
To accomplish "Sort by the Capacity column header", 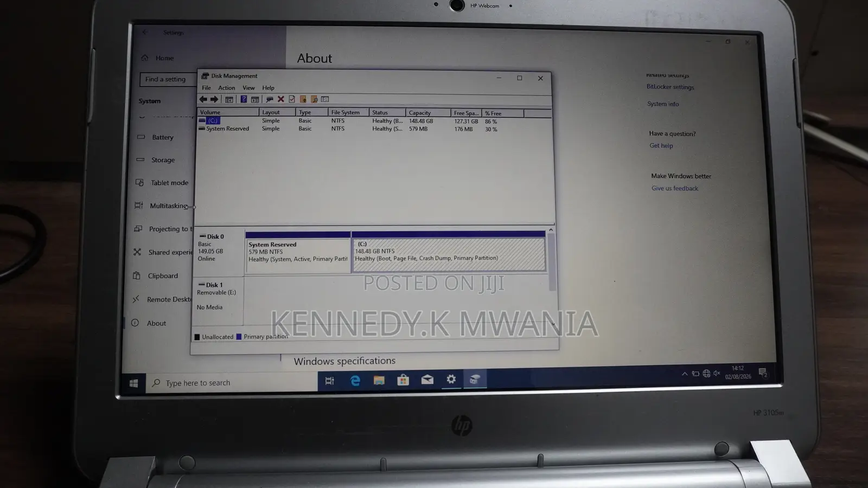I will tap(428, 113).
